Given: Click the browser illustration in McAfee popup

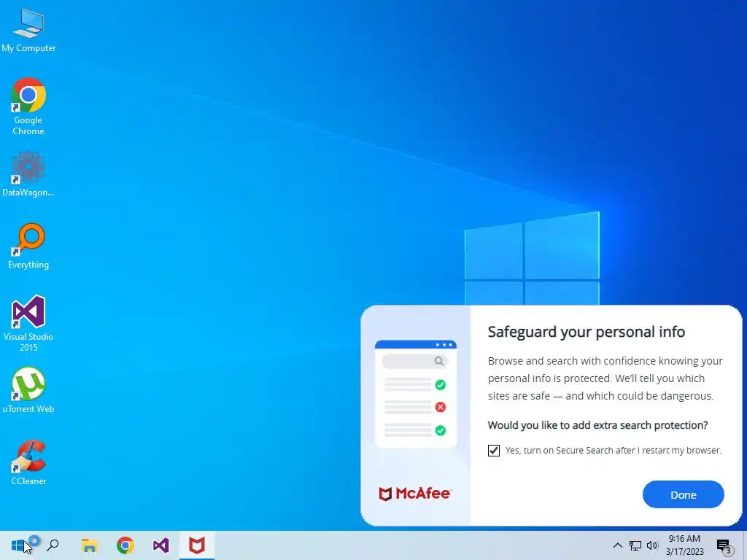Looking at the screenshot, I should click(416, 394).
